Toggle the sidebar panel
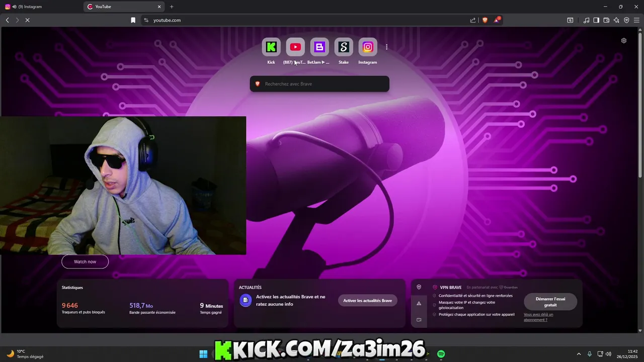Image resolution: width=644 pixels, height=362 pixels. (x=596, y=20)
